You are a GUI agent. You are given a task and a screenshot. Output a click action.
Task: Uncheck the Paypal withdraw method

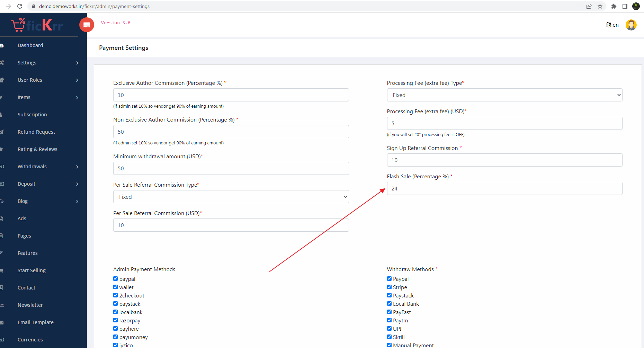pyautogui.click(x=390, y=279)
